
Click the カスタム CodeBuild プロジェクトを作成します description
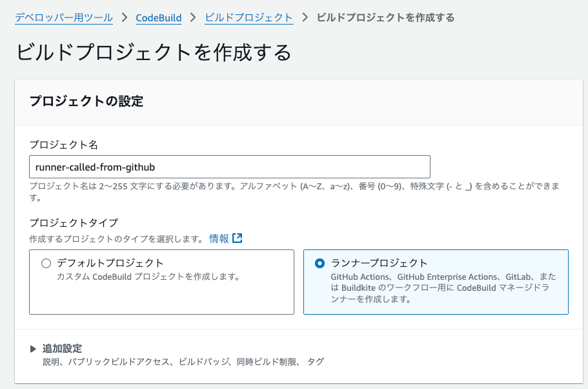point(148,277)
